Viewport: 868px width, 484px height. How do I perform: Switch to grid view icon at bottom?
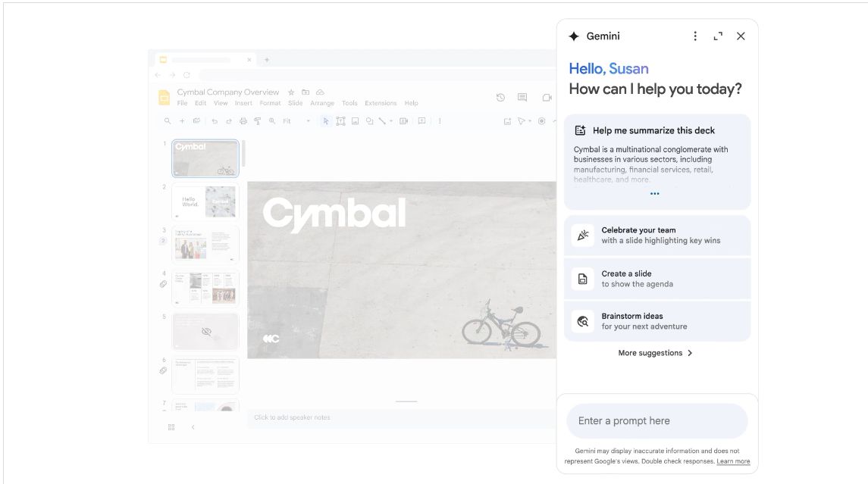171,427
